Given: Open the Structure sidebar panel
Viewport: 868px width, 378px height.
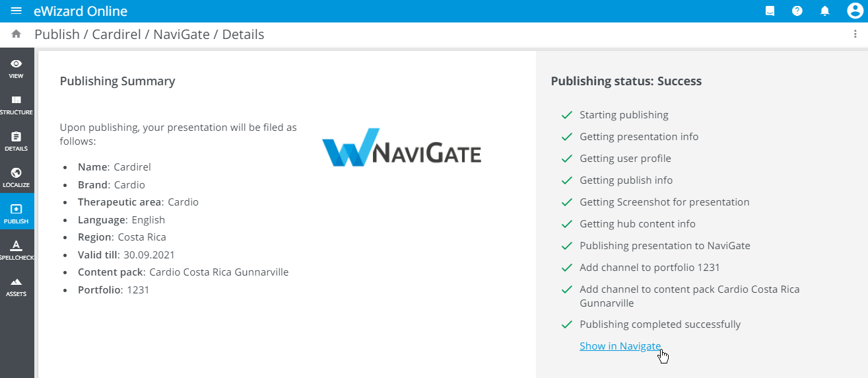Looking at the screenshot, I should coord(17,105).
